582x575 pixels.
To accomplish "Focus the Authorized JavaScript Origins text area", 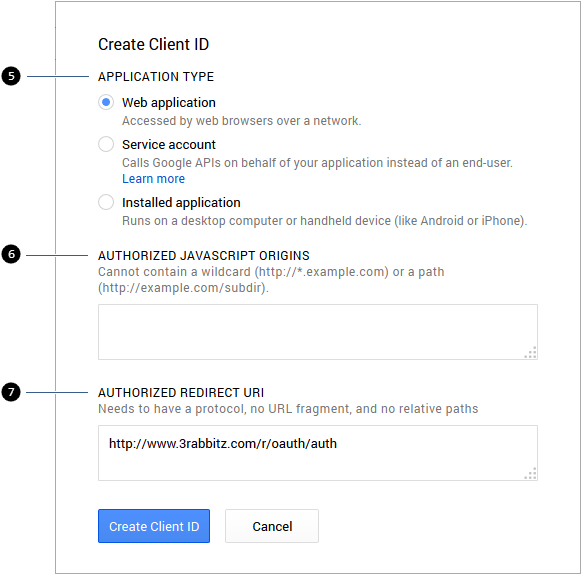I will (318, 332).
